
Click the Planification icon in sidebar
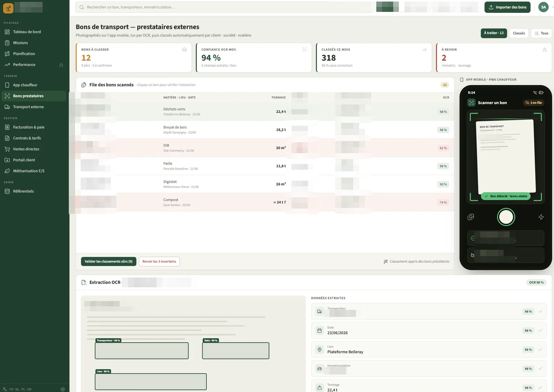point(7,54)
